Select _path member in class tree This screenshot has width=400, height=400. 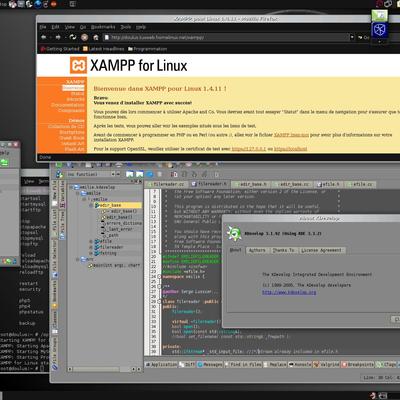(110, 235)
